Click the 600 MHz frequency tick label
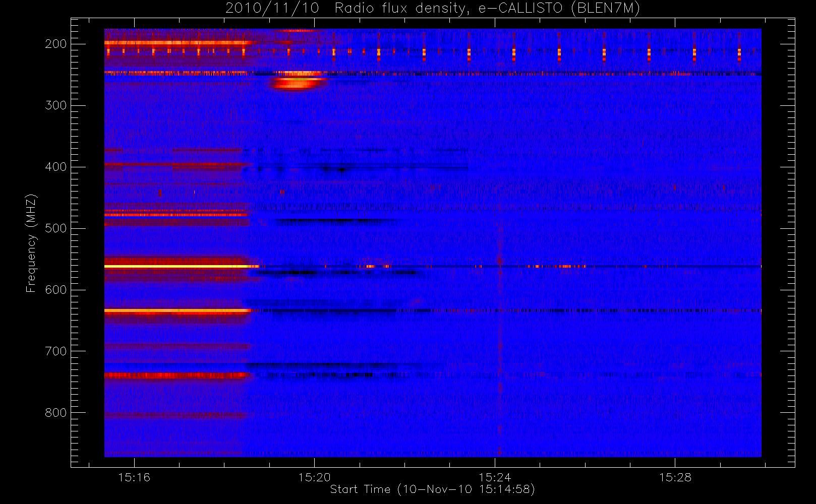The height and width of the screenshot is (504, 816). point(56,290)
